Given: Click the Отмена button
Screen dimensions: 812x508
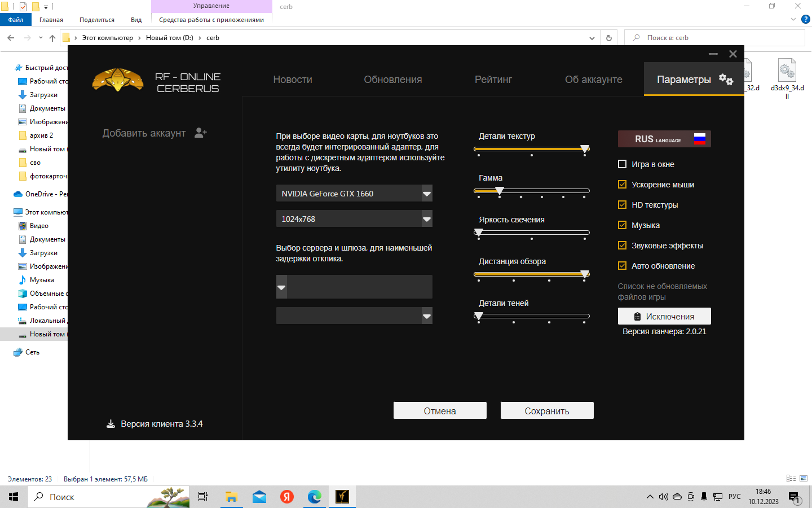Looking at the screenshot, I should (440, 410).
